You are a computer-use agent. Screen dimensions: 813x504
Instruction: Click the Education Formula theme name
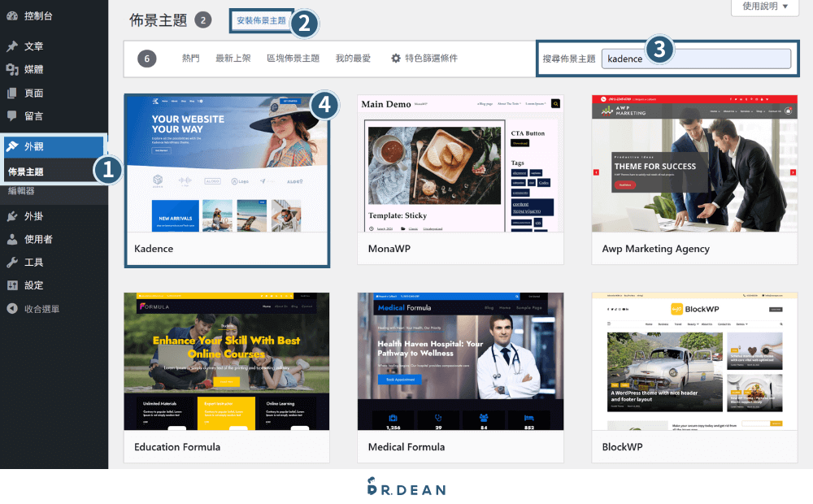(x=176, y=447)
